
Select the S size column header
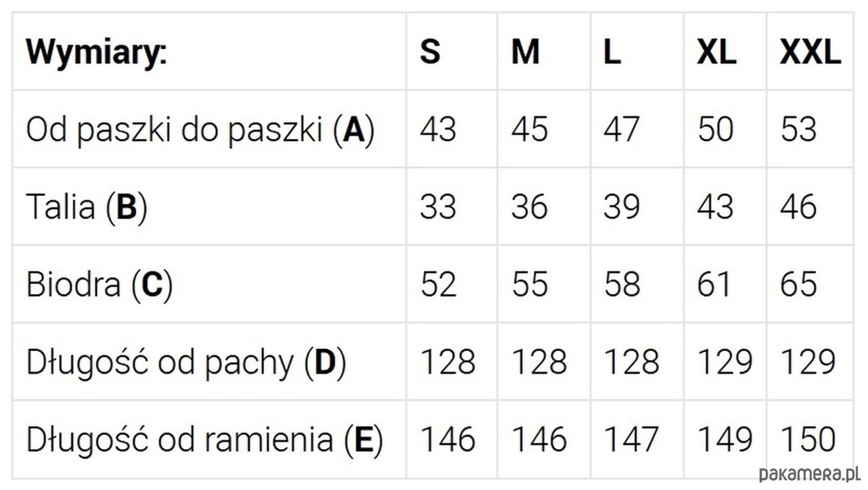(x=430, y=52)
